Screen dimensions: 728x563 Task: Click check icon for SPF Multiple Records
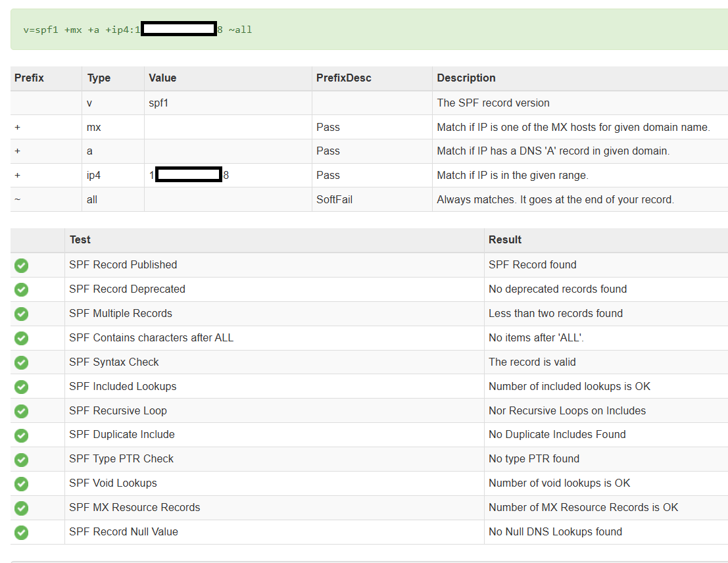tap(21, 314)
